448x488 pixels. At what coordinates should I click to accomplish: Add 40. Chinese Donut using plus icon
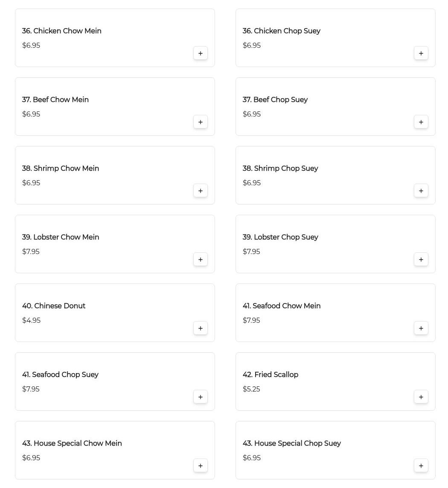coord(201,328)
